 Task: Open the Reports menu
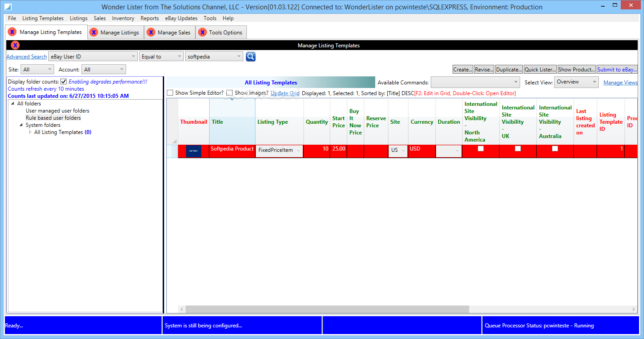(150, 18)
